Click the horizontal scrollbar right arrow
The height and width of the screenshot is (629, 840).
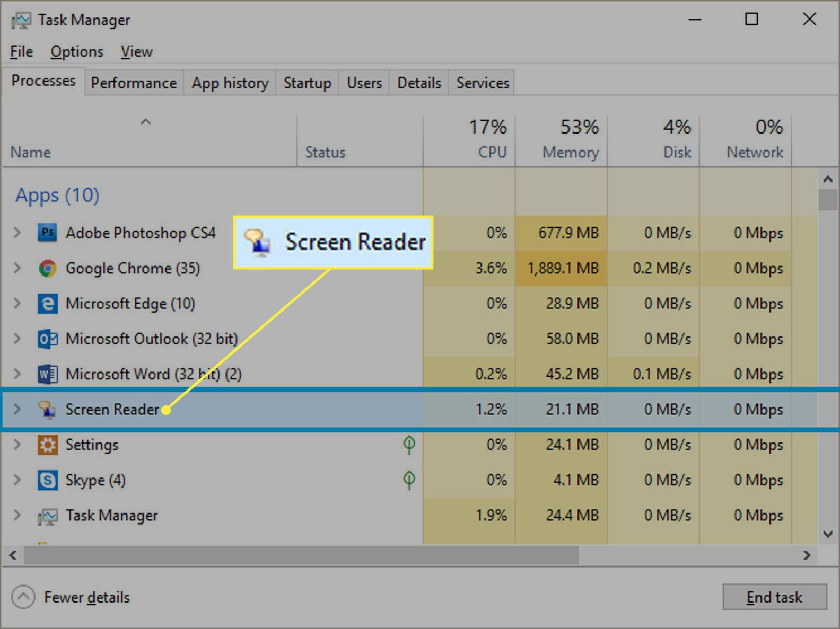pyautogui.click(x=807, y=555)
